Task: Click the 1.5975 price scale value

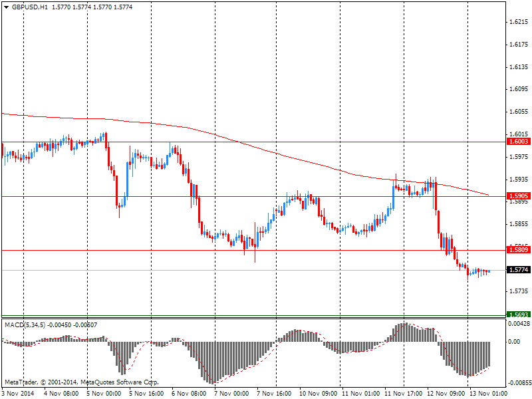Action: point(519,157)
